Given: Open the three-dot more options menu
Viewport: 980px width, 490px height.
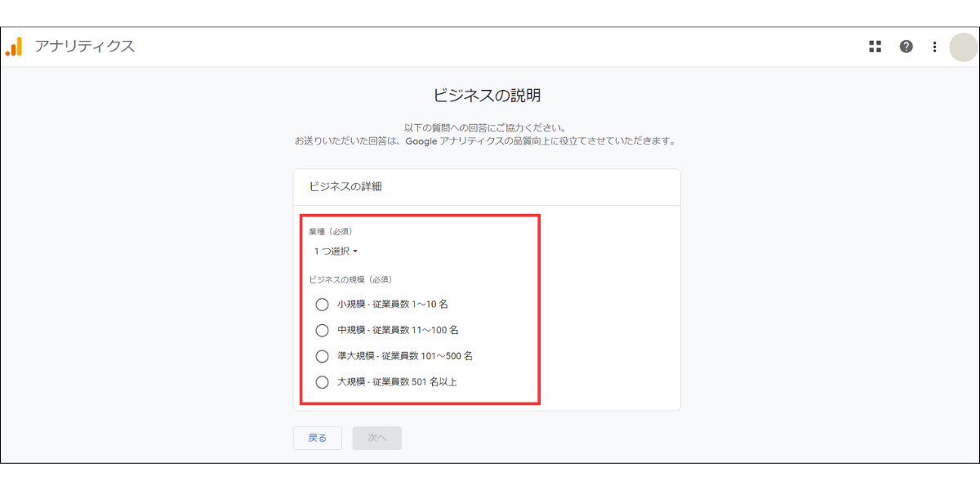Looking at the screenshot, I should 934,47.
